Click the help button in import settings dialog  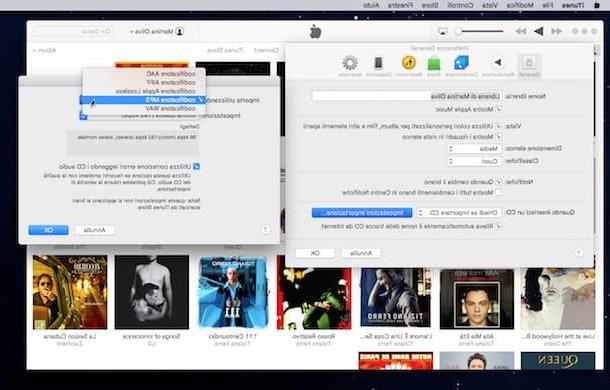pyautogui.click(x=265, y=229)
